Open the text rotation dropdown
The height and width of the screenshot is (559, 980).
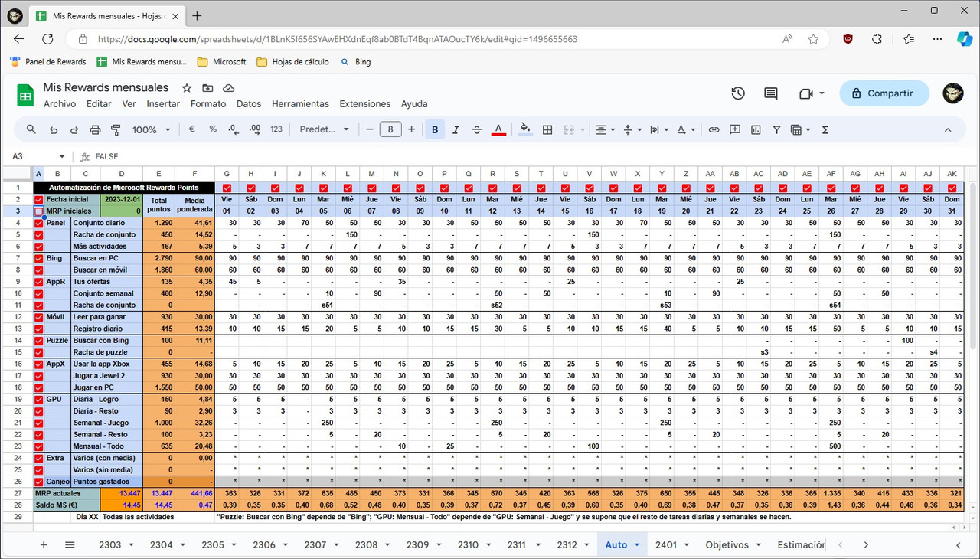[x=687, y=129]
